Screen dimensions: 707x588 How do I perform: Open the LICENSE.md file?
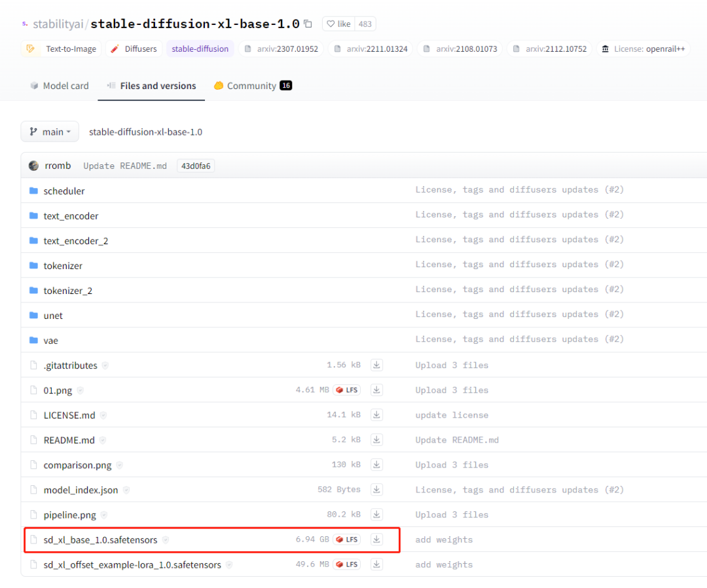69,415
